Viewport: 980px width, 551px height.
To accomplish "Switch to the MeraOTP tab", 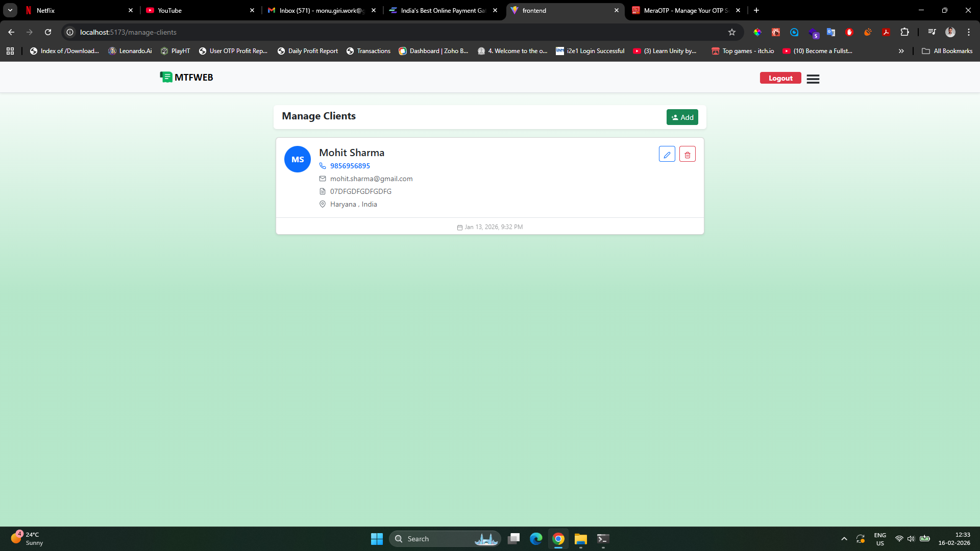I will coord(684,10).
